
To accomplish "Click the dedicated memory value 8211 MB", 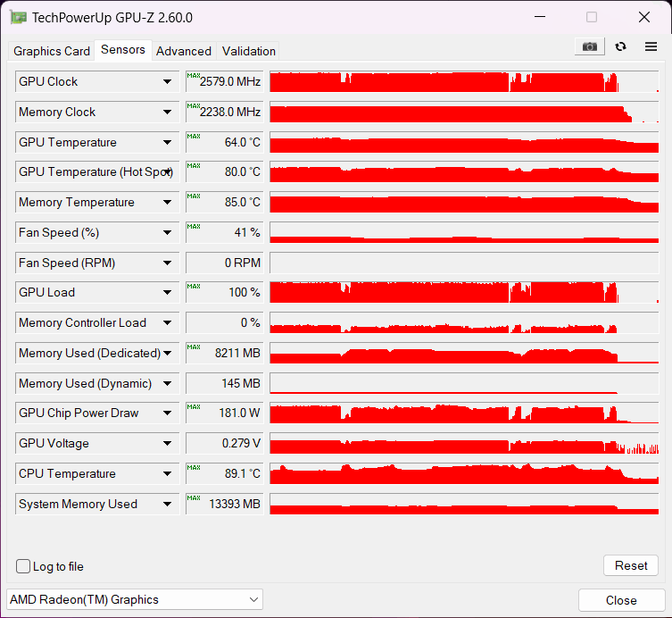I will (225, 353).
